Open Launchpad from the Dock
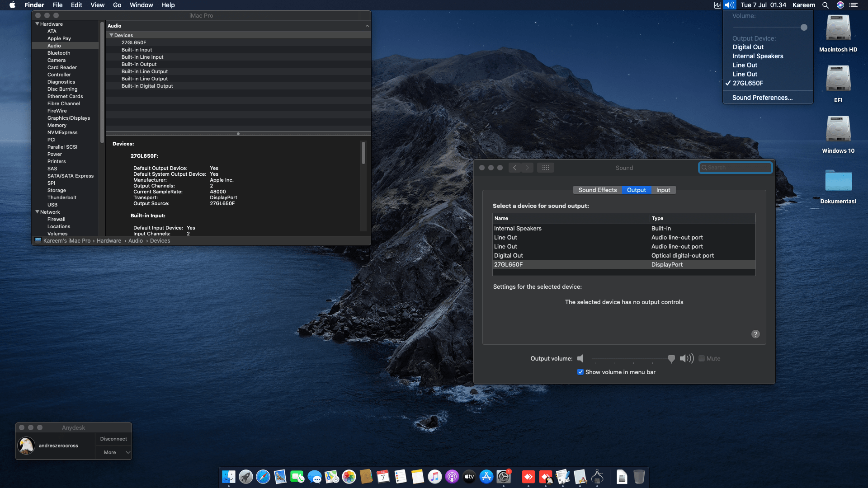 click(x=245, y=477)
